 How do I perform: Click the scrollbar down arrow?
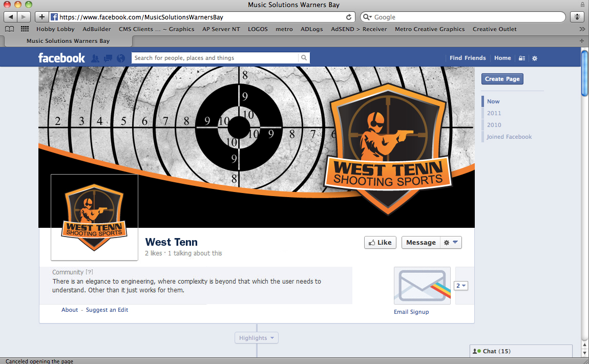pyautogui.click(x=584, y=353)
